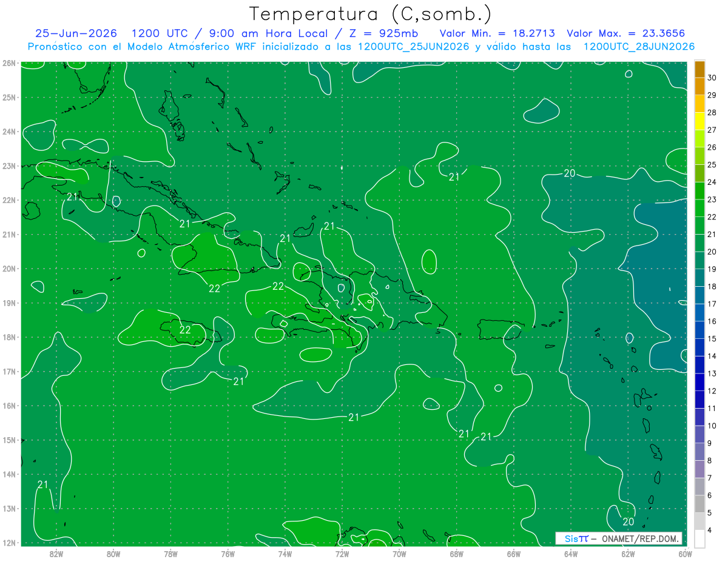Click the '14N' latitude axis label
Screen dimensions: 728x562
click(x=8, y=474)
